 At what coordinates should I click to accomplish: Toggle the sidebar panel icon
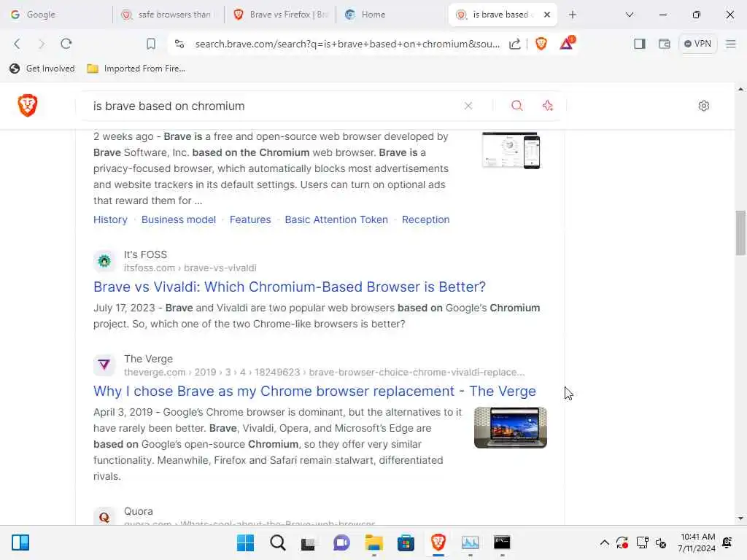click(x=640, y=44)
